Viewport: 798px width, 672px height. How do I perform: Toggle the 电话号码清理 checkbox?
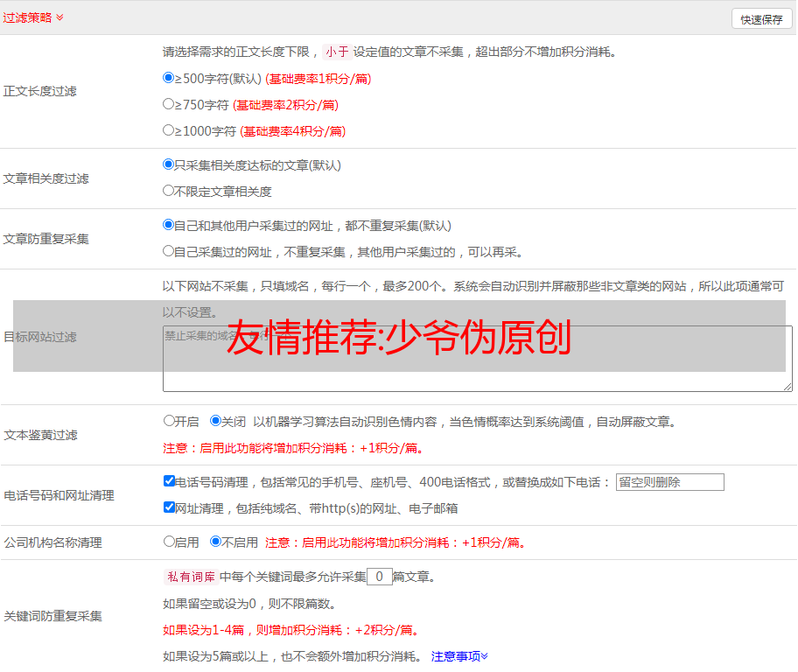pos(169,481)
